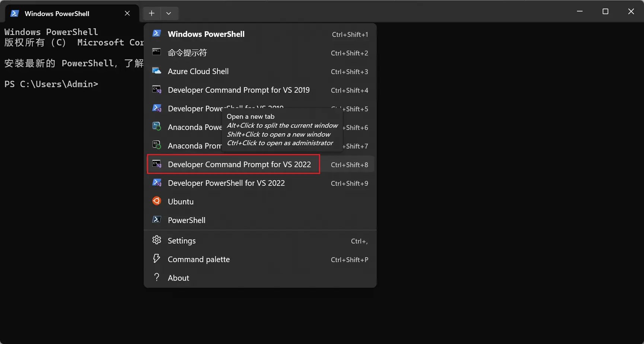Click the PowerShell icon in the last profile row

(157, 220)
